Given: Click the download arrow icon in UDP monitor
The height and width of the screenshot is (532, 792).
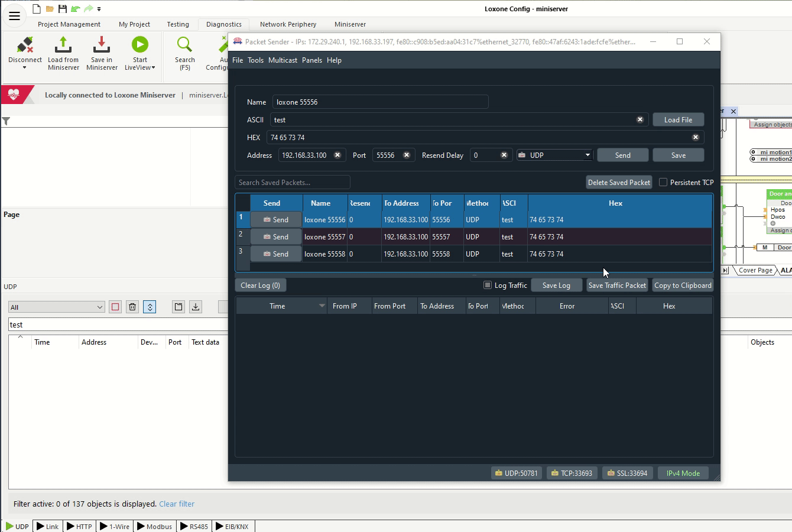Looking at the screenshot, I should 196,307.
